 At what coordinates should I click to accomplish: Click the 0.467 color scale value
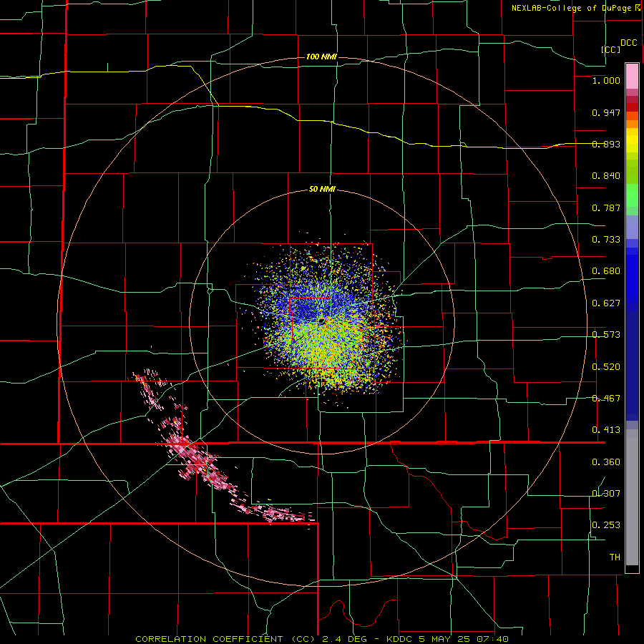click(606, 399)
